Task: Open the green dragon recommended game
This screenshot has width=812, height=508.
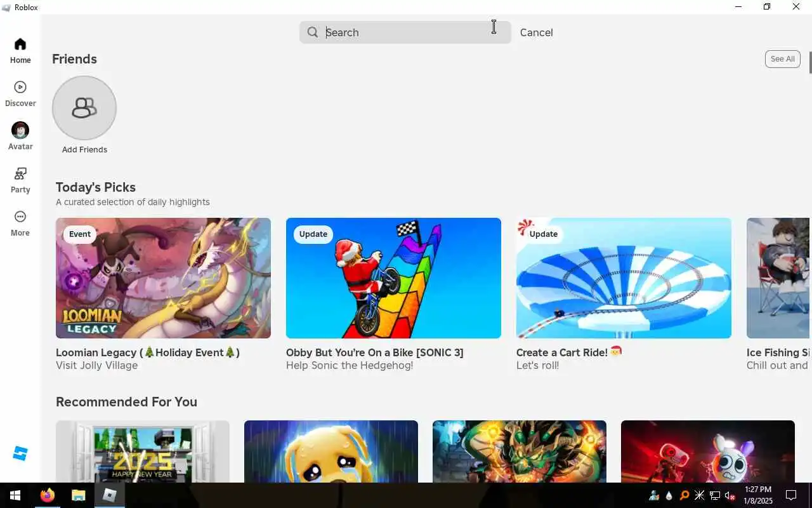Action: click(520, 451)
